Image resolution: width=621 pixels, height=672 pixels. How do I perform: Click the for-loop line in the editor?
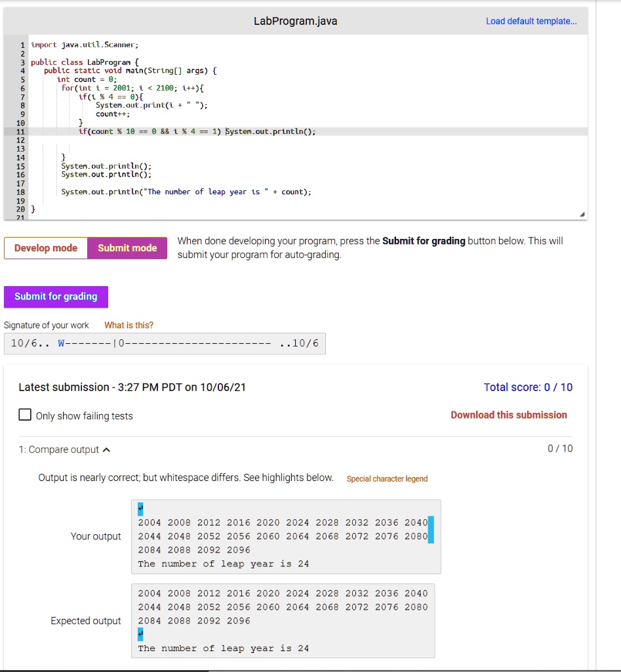tap(132, 88)
